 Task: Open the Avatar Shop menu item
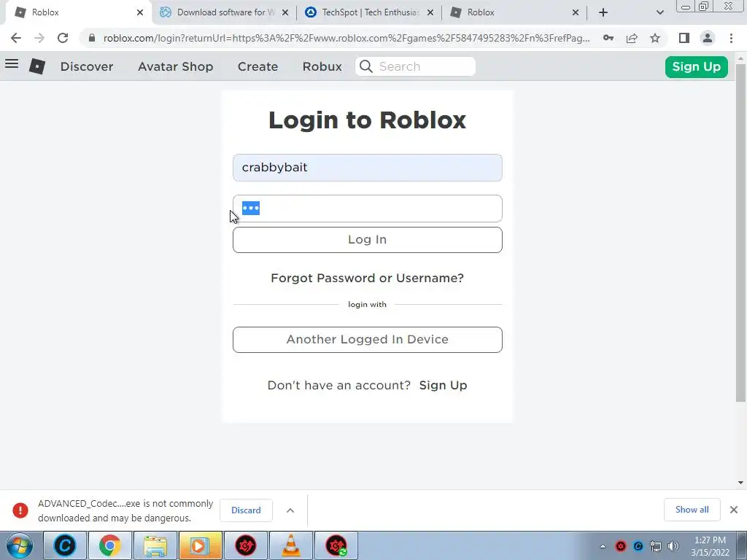(175, 66)
